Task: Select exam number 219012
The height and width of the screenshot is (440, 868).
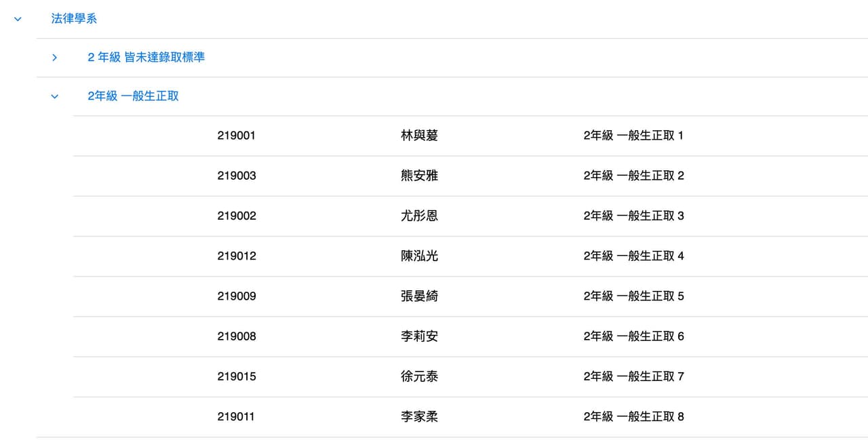Action: pyautogui.click(x=237, y=256)
